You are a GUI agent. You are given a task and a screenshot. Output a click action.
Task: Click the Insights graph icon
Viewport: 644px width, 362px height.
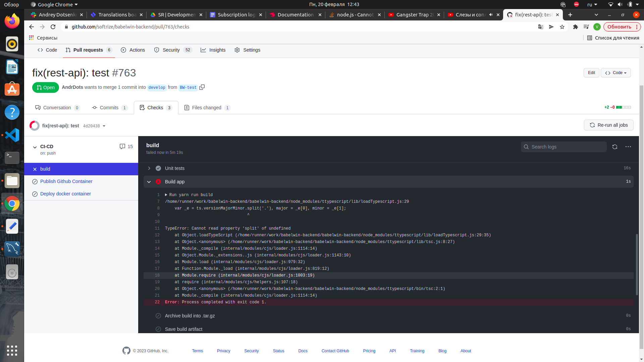[204, 50]
